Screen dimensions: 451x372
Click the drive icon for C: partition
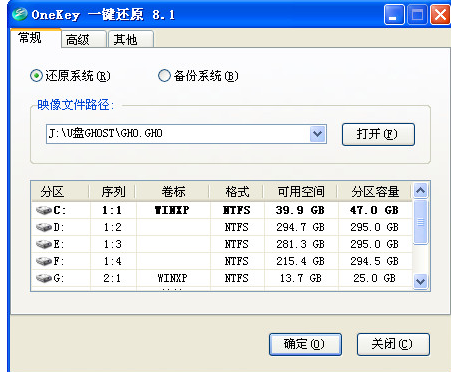pos(44,210)
